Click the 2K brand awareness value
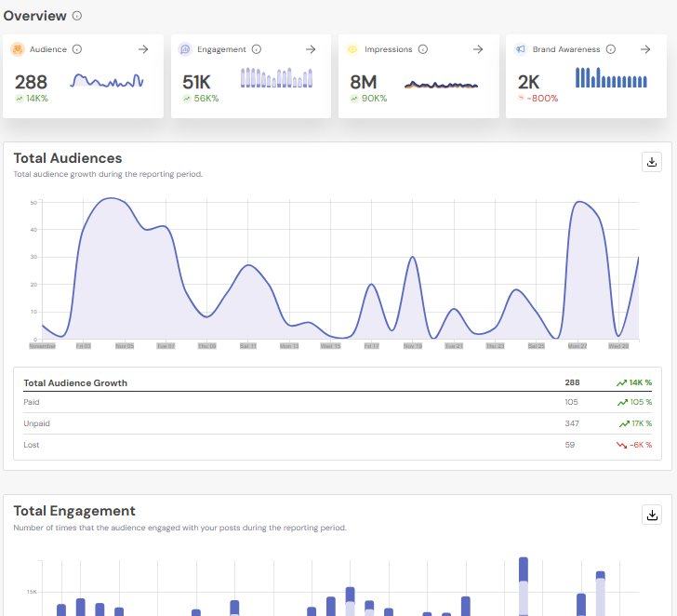Image resolution: width=677 pixels, height=616 pixels. click(529, 82)
